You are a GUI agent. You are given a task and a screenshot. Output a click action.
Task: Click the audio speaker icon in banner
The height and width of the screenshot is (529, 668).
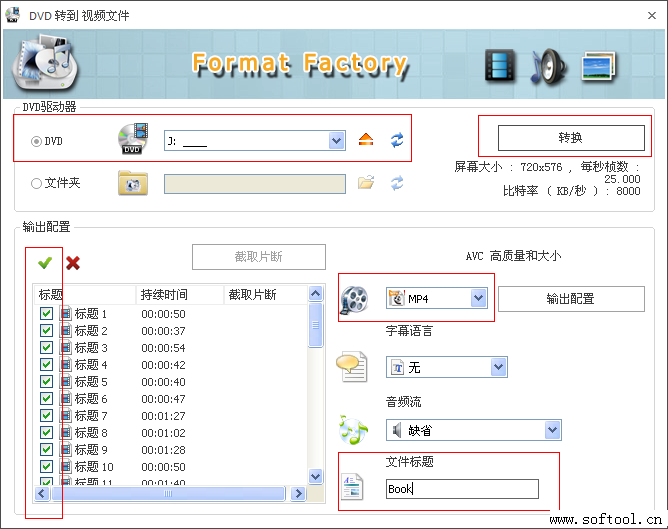(x=548, y=66)
